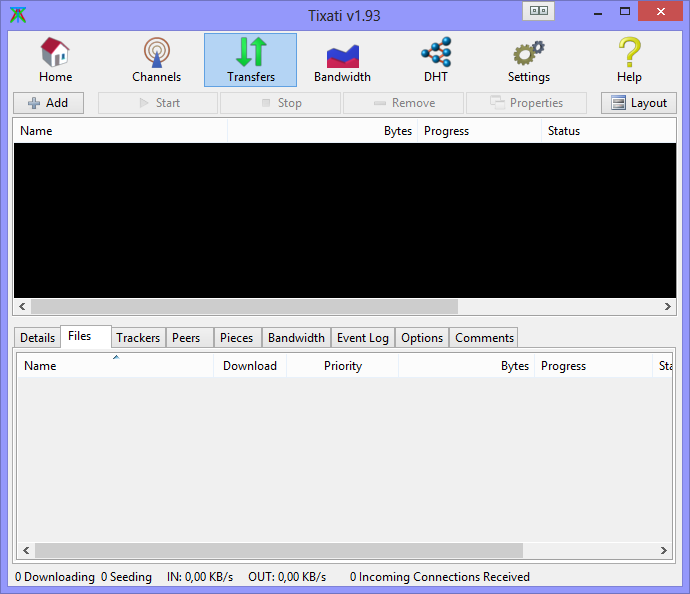Toggle the compact view title bar button
690x594 pixels.
539,11
